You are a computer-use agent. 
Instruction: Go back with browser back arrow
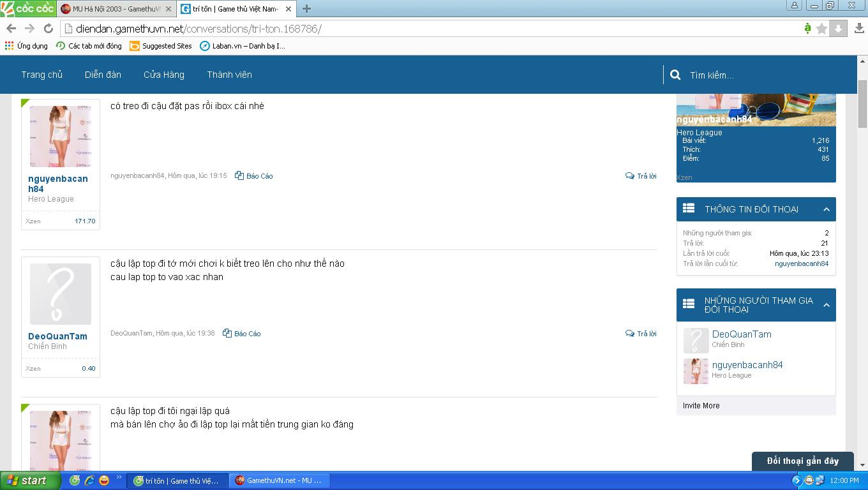tap(11, 29)
